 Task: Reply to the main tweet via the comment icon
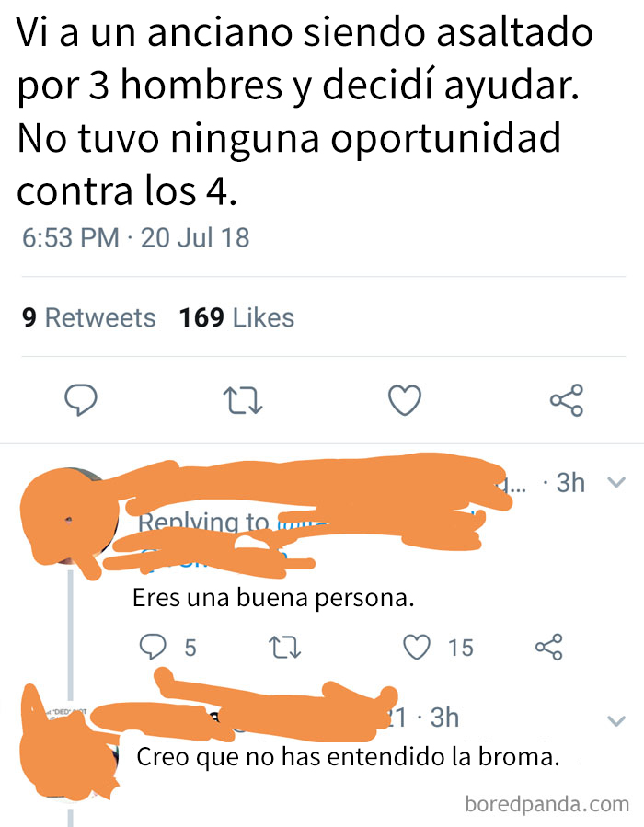point(81,400)
